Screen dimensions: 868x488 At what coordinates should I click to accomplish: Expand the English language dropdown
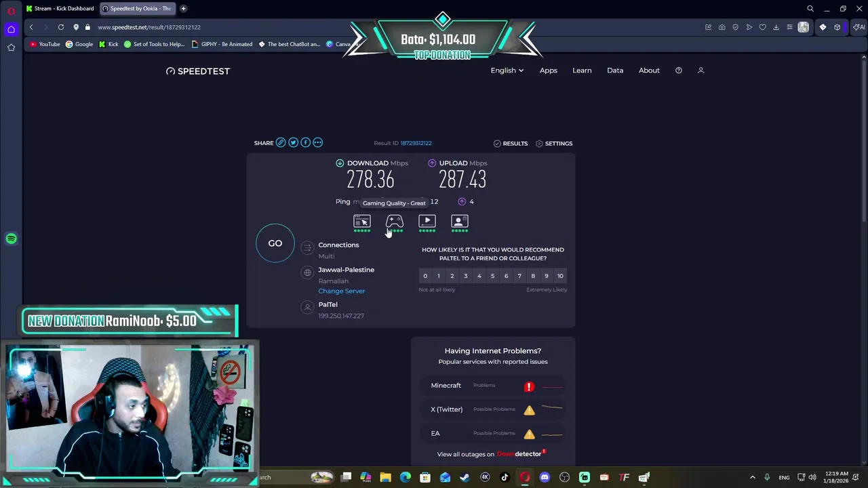507,70
